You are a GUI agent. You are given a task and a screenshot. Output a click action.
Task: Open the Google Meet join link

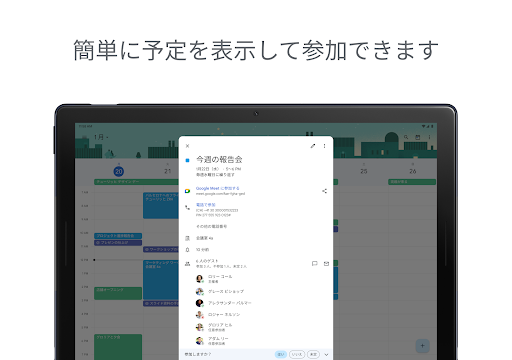pyautogui.click(x=217, y=188)
